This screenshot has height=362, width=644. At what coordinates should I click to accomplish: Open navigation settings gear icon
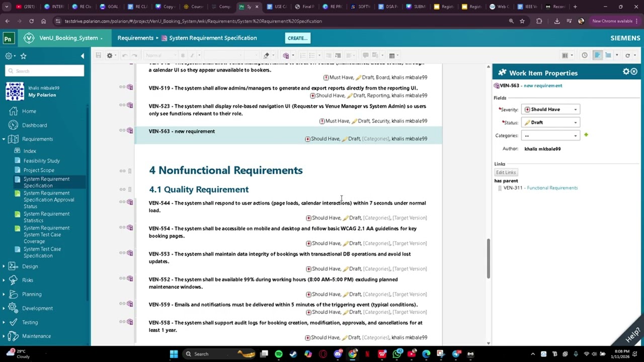[x=9, y=56]
